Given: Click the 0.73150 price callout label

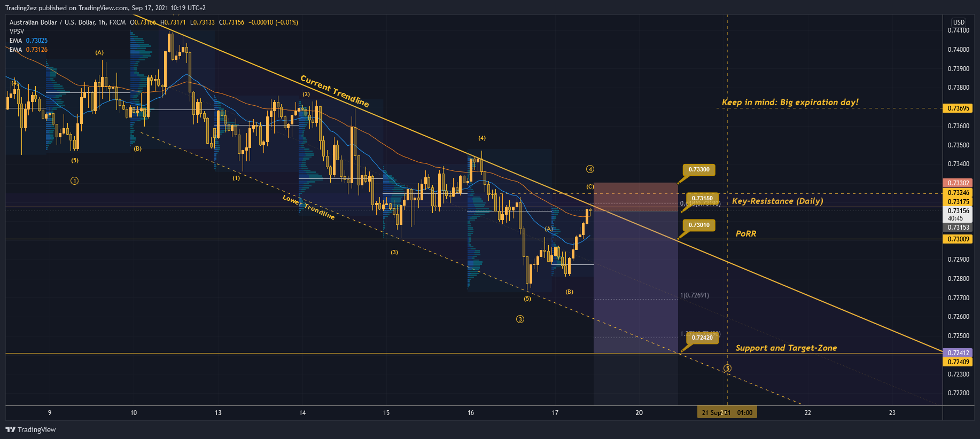Looking at the screenshot, I should [702, 198].
